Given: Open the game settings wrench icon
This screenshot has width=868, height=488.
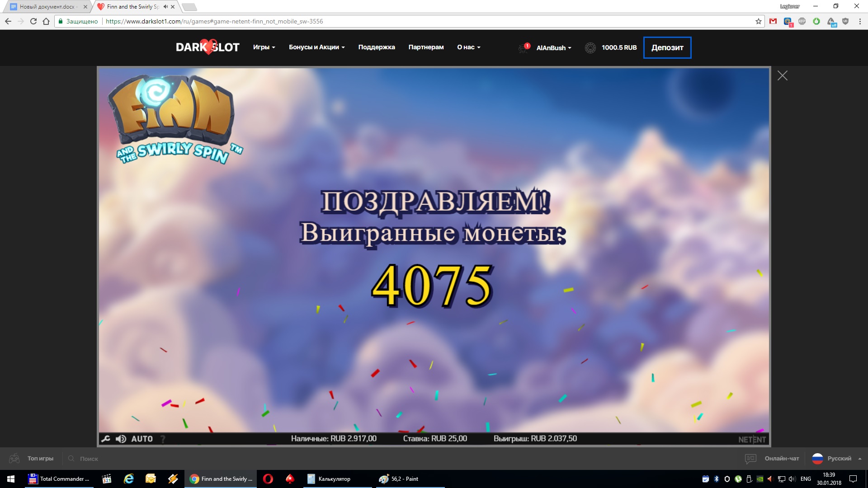Looking at the screenshot, I should click(105, 439).
